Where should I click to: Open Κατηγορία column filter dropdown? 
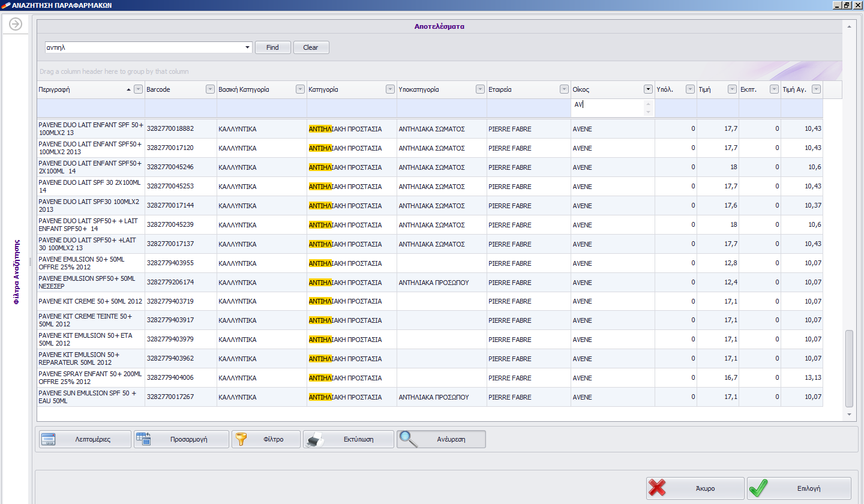point(390,89)
